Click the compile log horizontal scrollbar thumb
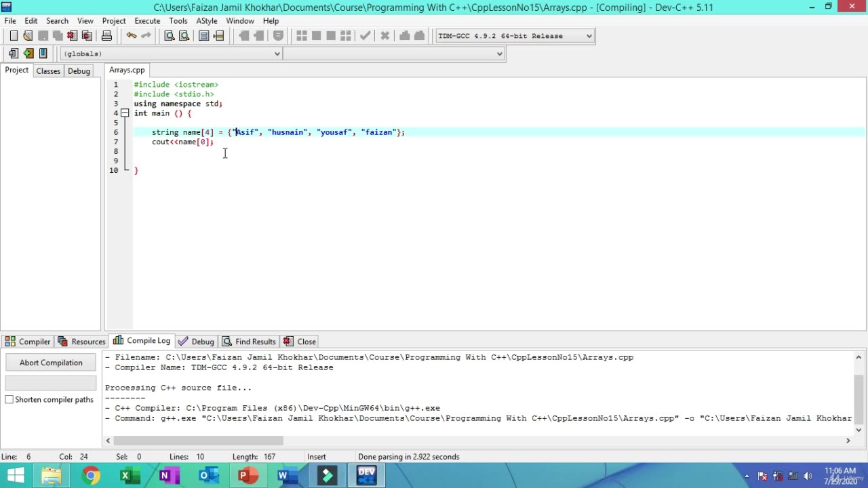Screen dimensions: 868x488 coord(198,441)
